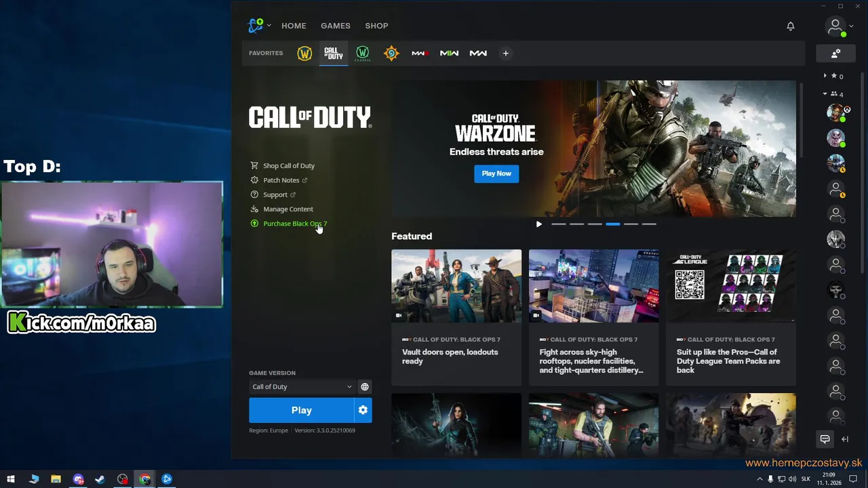Open Patch Notes link
Viewport: 868px width, 488px height.
pos(281,180)
